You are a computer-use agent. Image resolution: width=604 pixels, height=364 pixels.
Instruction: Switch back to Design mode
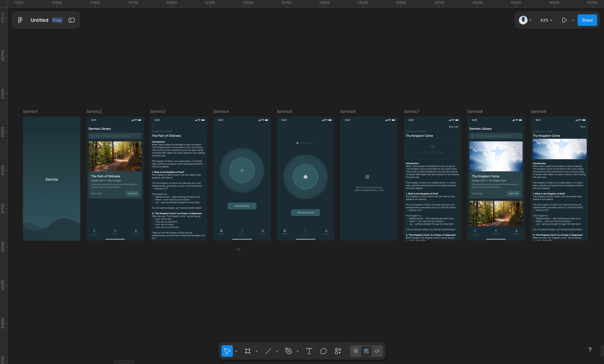click(x=366, y=351)
